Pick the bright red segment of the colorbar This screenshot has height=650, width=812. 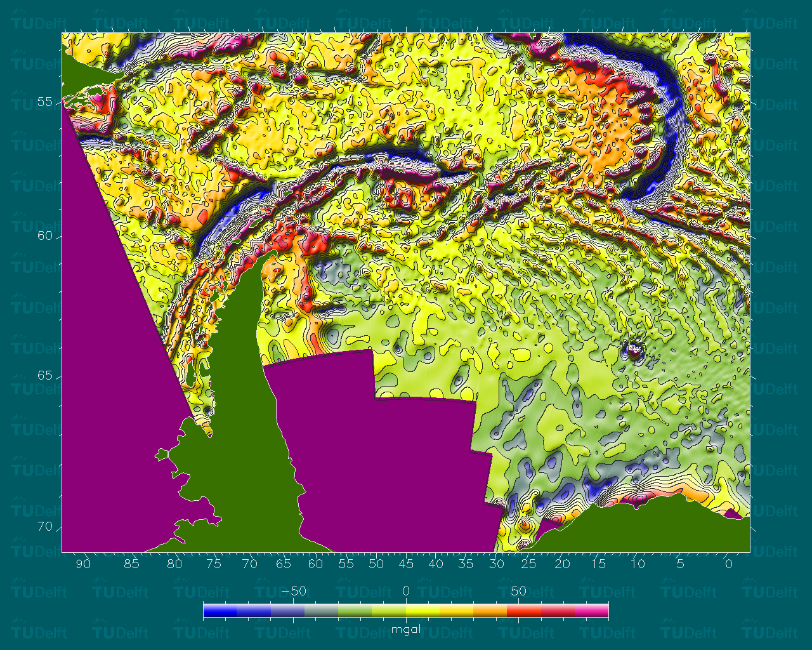point(524,611)
